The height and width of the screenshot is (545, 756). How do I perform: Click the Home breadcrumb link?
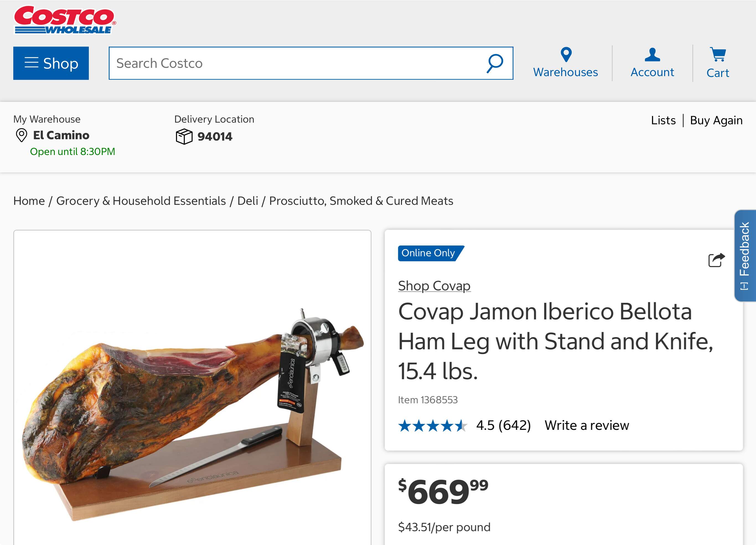click(x=29, y=201)
